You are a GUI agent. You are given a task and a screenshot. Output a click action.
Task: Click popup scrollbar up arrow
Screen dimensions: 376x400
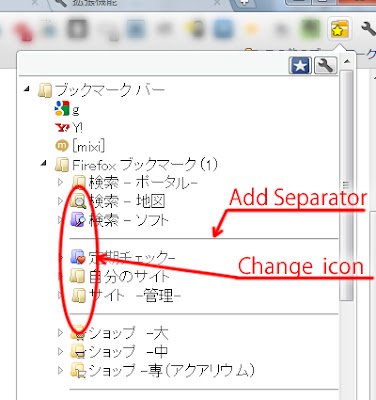[347, 61]
